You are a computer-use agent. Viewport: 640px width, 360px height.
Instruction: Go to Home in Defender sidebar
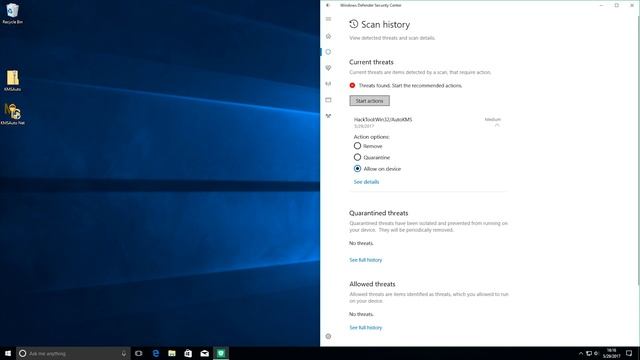coord(328,36)
